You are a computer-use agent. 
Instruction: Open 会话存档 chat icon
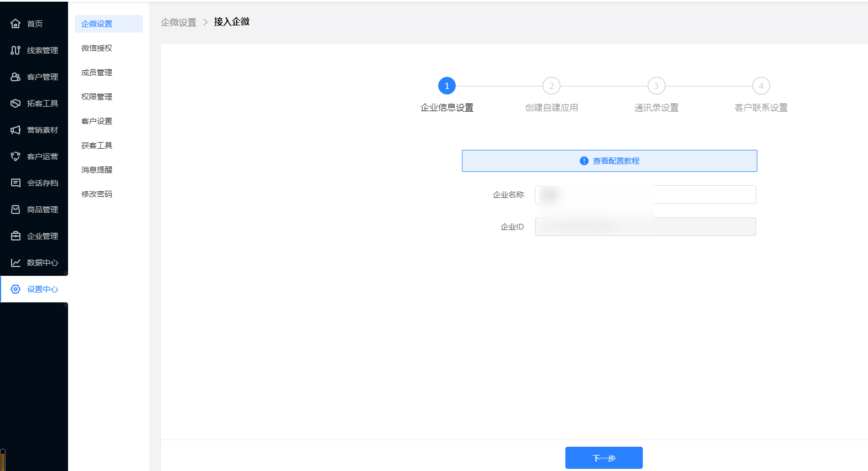coord(15,183)
